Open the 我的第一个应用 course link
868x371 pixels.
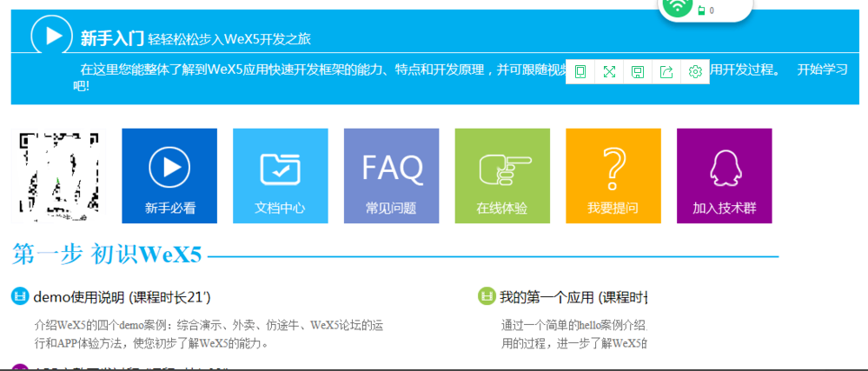click(x=573, y=297)
